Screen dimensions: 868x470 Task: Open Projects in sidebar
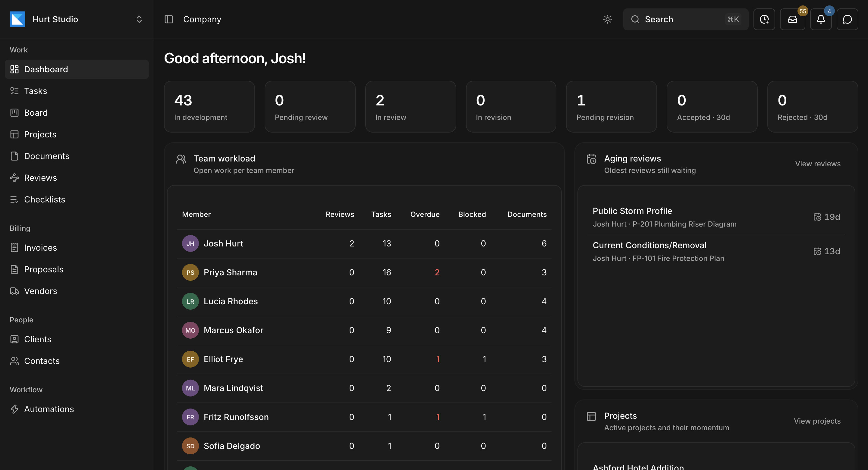(x=77, y=134)
